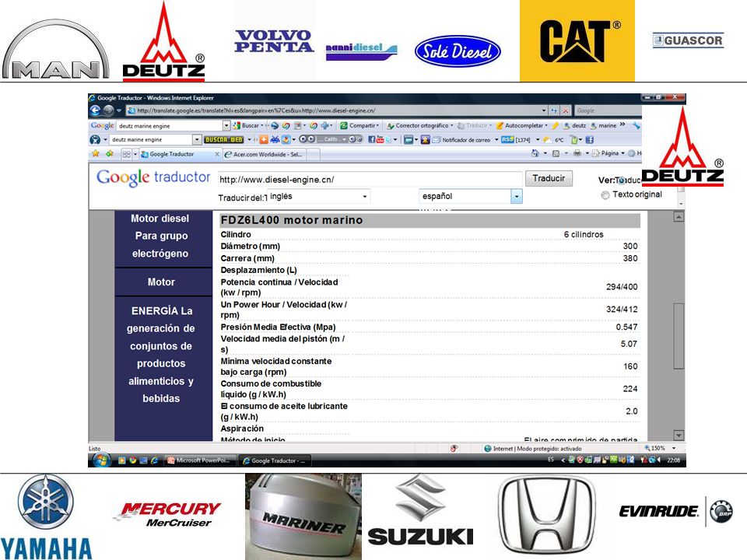Close the Google Traductor tab
The height and width of the screenshot is (560, 747).
click(217, 154)
